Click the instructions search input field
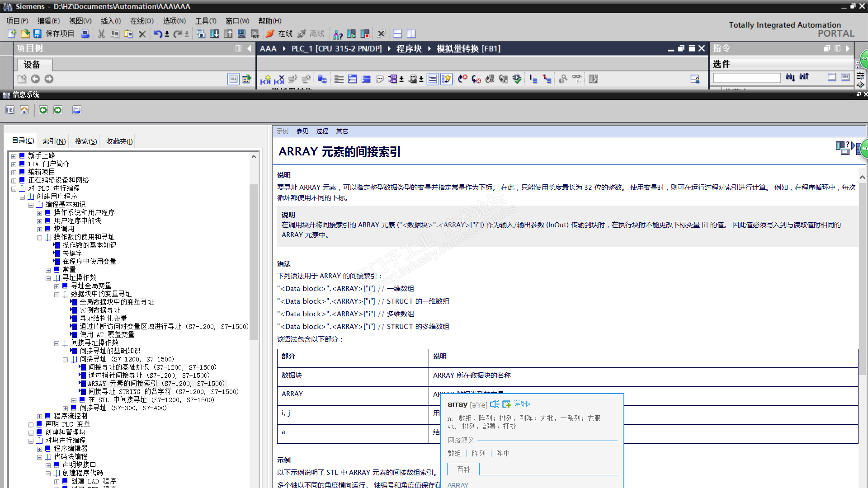 pos(746,78)
